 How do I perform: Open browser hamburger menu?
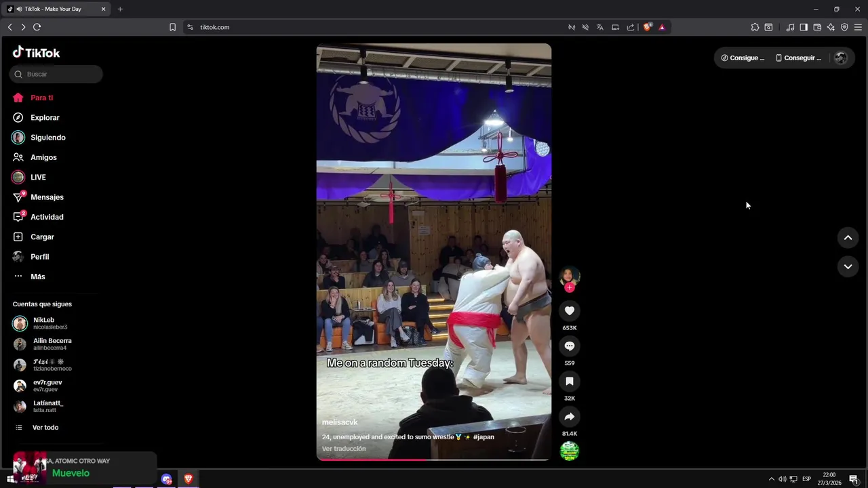click(x=858, y=27)
